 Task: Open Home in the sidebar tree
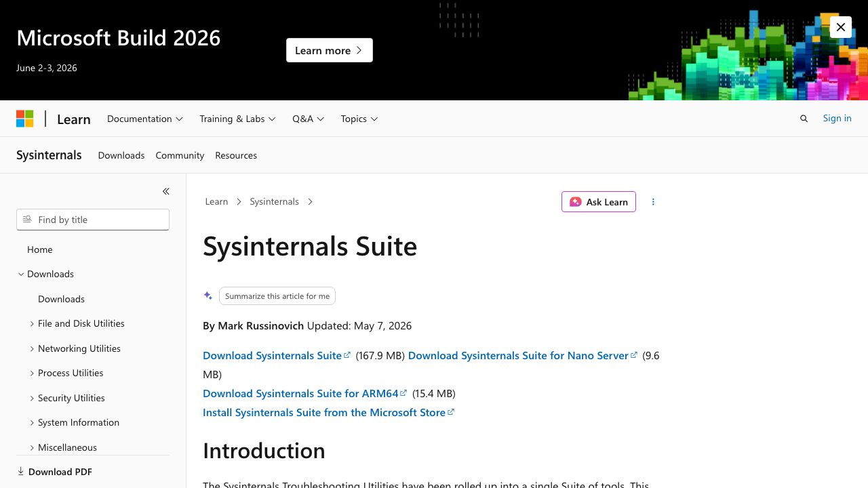tap(40, 249)
